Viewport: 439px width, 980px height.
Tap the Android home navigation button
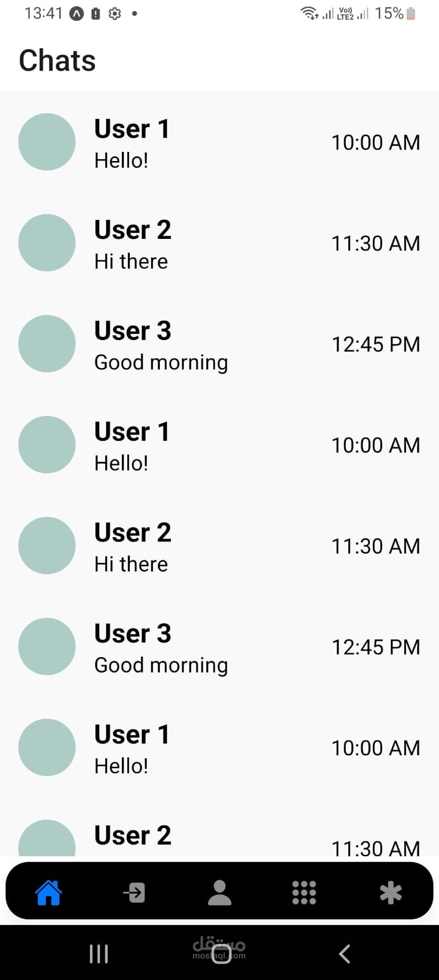pos(221,954)
